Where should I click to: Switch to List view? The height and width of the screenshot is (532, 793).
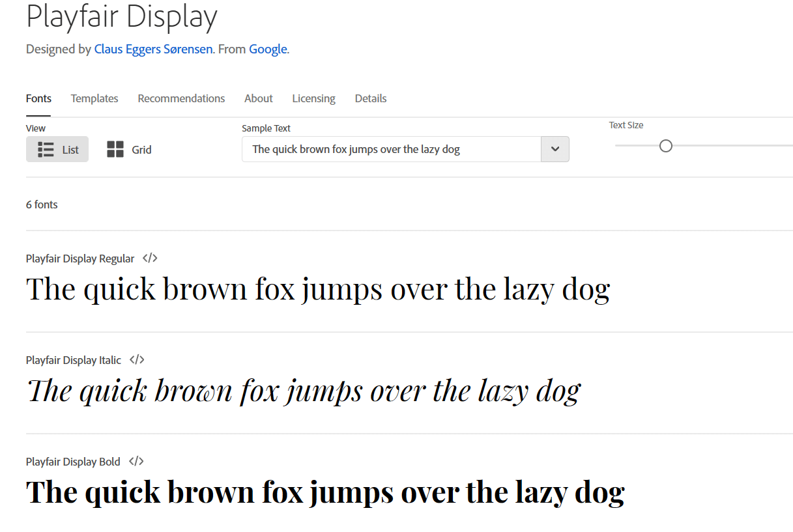coord(57,150)
